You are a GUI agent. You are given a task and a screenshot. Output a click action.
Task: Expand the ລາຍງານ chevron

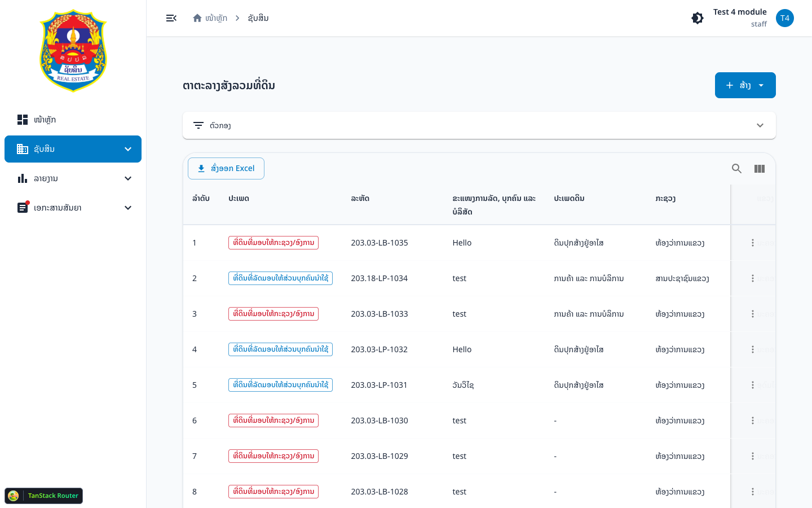pos(128,178)
